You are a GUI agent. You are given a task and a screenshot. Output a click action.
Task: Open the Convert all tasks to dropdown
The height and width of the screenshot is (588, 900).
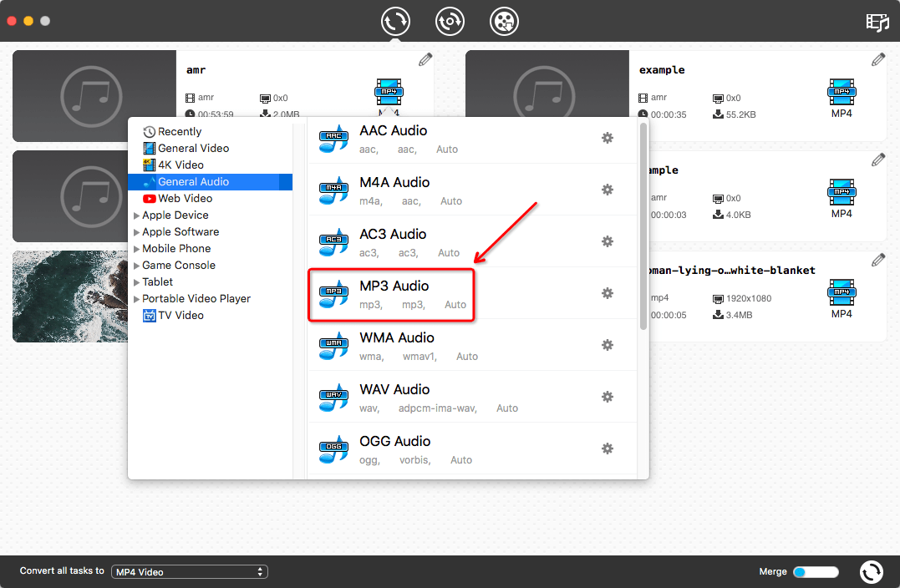point(189,571)
